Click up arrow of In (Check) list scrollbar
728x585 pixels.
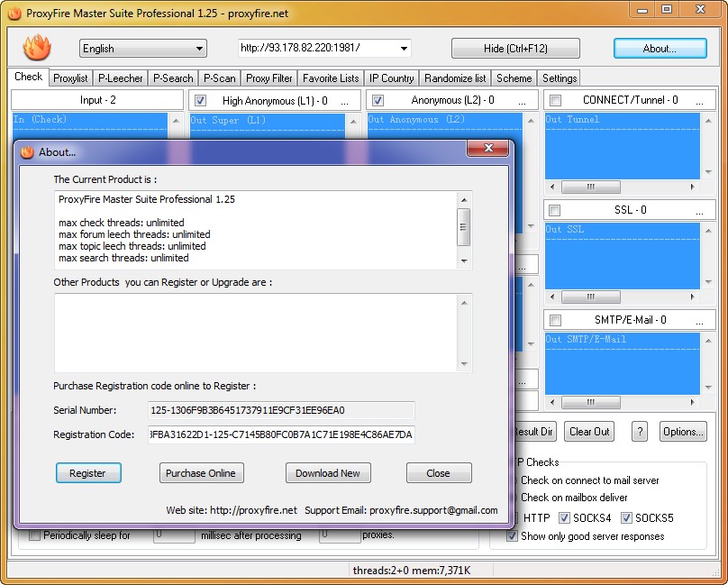click(x=176, y=121)
